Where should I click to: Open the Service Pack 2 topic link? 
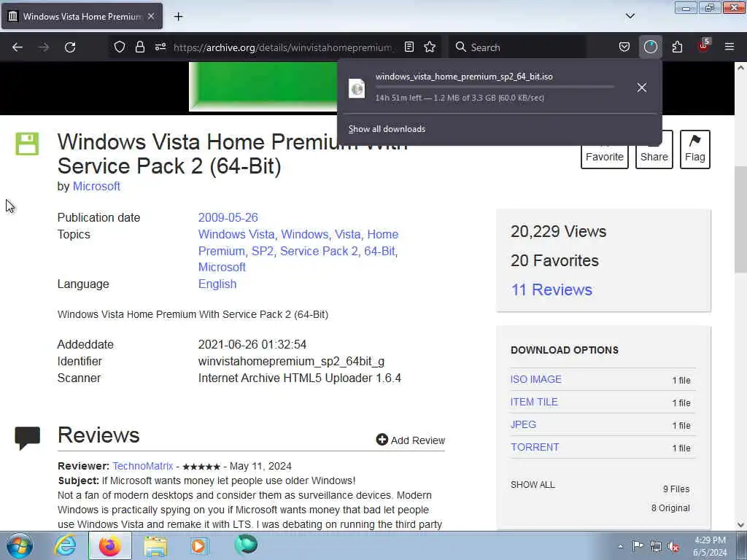click(x=319, y=251)
